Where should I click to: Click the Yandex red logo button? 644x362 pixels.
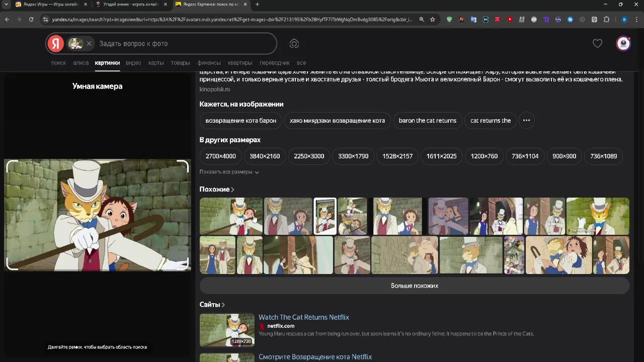click(55, 44)
